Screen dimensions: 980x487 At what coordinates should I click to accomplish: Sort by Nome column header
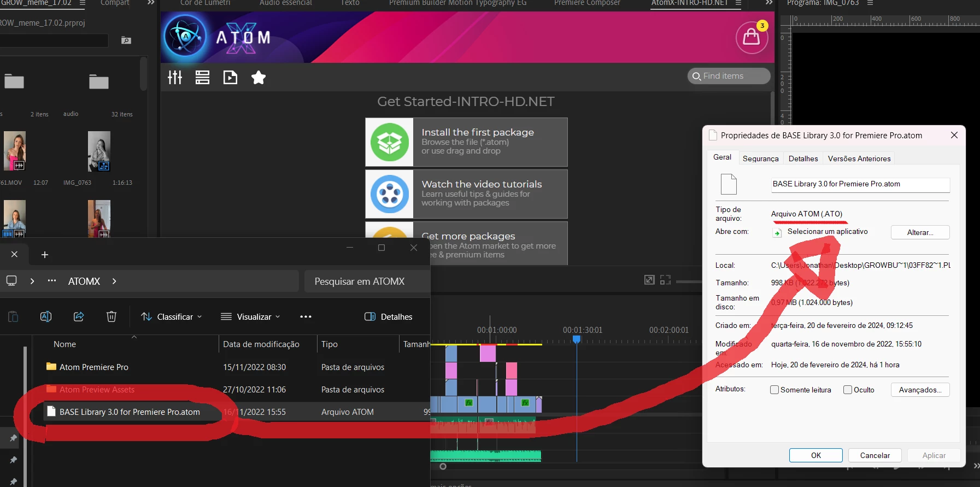pos(65,344)
